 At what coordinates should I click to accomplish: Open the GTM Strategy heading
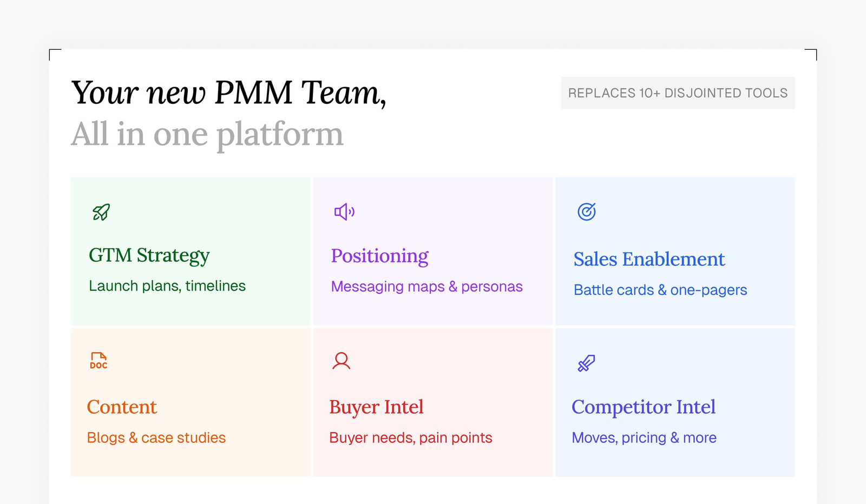(149, 255)
